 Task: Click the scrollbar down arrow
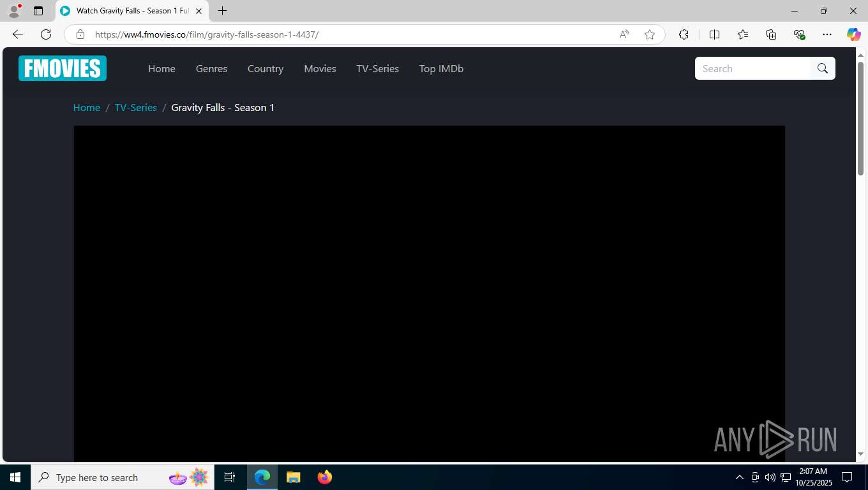pyautogui.click(x=860, y=454)
